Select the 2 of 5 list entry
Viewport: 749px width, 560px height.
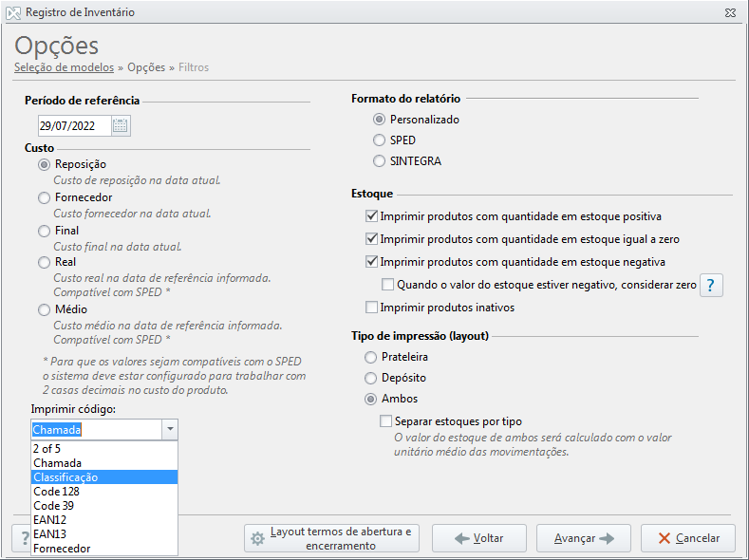click(x=104, y=449)
